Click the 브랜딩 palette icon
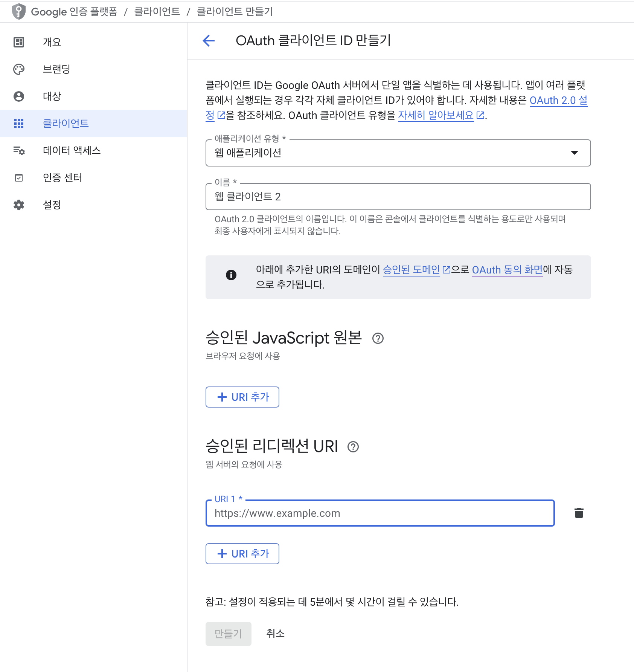Viewport: 634px width, 672px height. (19, 69)
